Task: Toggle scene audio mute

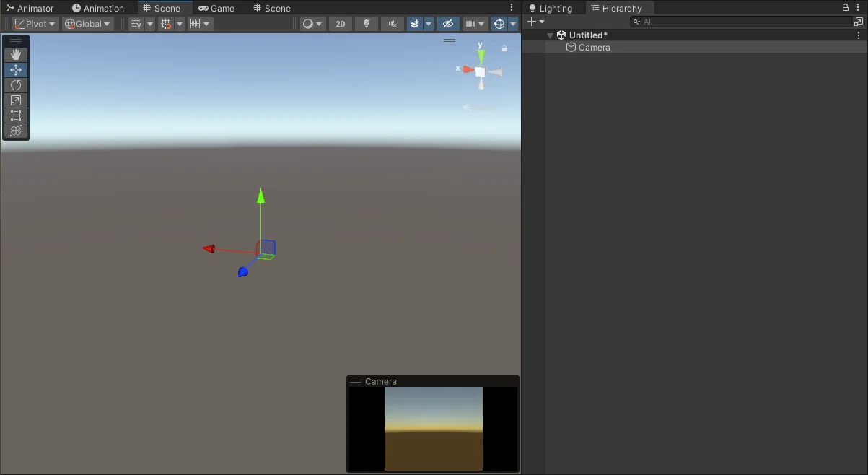Action: (x=393, y=24)
